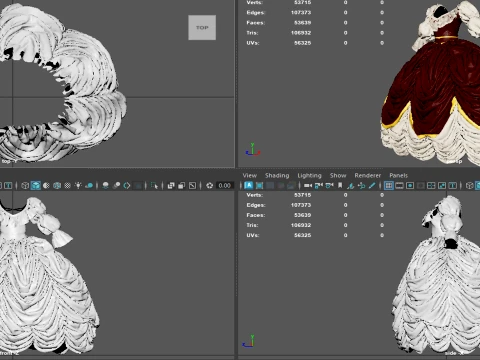Screen dimensions: 480x360
Task: Click the Camera Attributes icon
Action: 330,185
